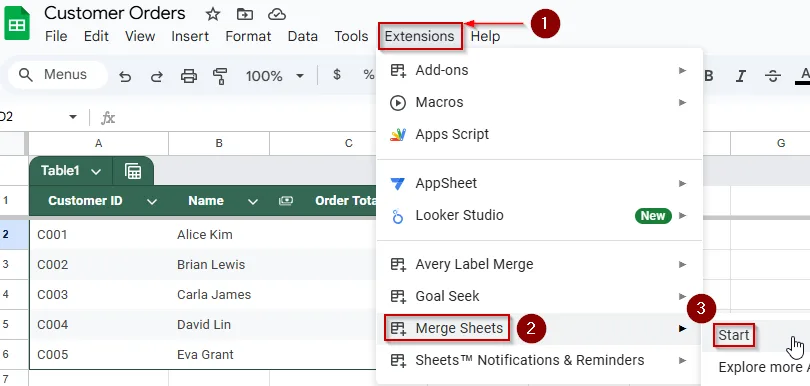
Task: Choose Sheets Notifications & Reminders entry
Action: [x=539, y=360]
